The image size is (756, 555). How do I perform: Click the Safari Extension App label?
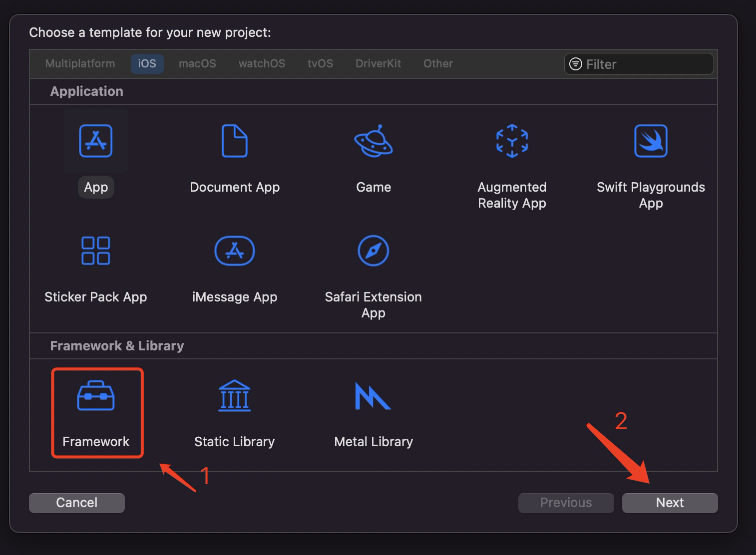click(374, 305)
